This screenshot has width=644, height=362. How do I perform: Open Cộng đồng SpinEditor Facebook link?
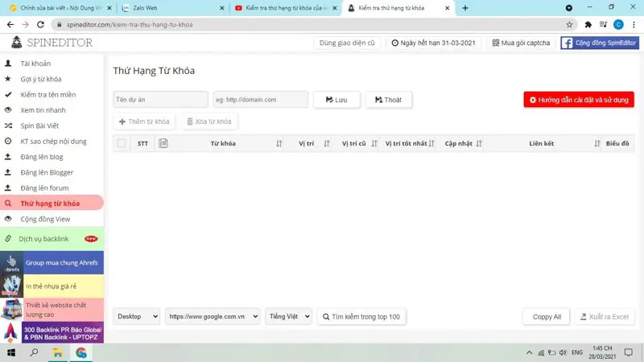[600, 43]
